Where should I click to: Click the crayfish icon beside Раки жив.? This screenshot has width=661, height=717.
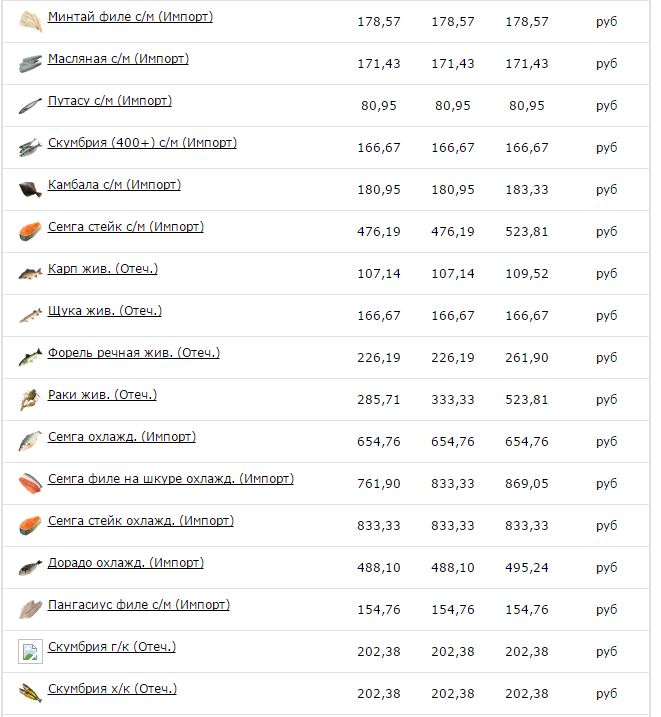tap(31, 399)
